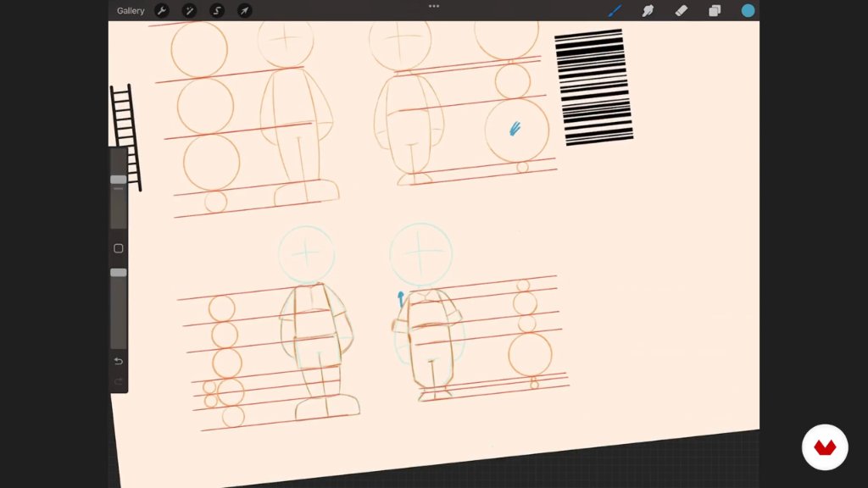Click the barcode image on canvas
The height and width of the screenshot is (488, 868).
594,87
